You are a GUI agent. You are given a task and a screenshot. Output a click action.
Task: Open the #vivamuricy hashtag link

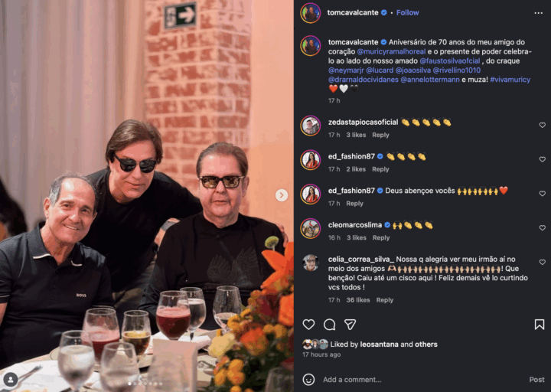click(x=510, y=80)
